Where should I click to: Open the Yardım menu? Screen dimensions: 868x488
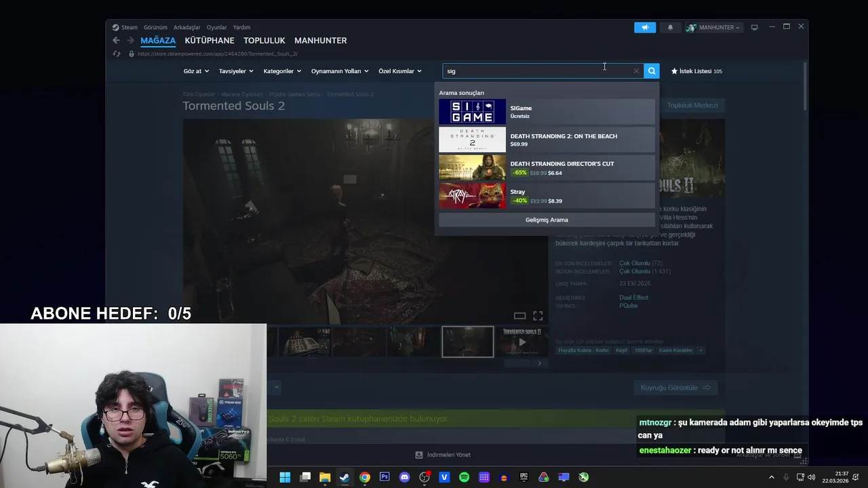point(241,28)
